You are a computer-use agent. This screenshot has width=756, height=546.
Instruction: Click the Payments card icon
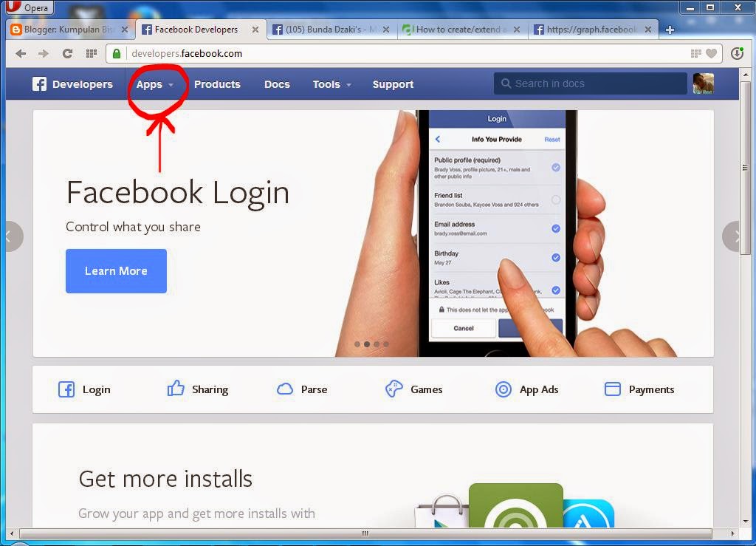[612, 389]
